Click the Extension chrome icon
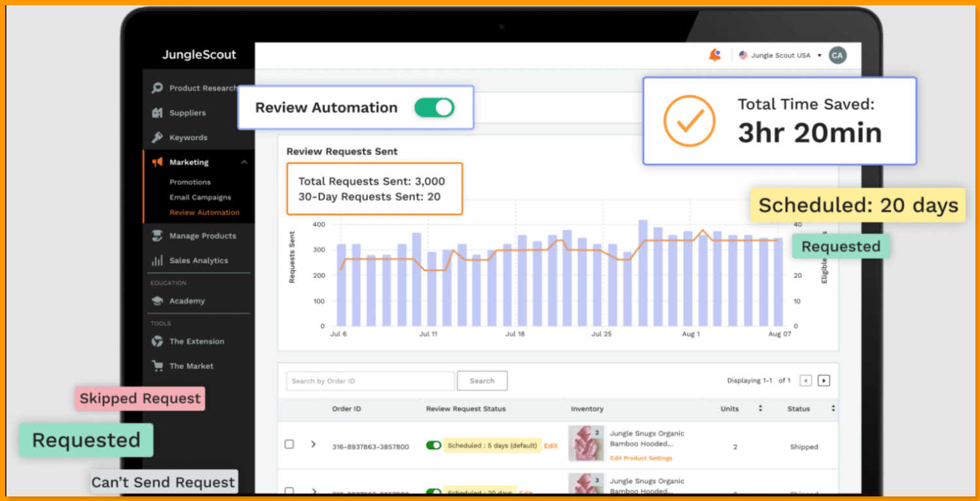 click(x=157, y=341)
